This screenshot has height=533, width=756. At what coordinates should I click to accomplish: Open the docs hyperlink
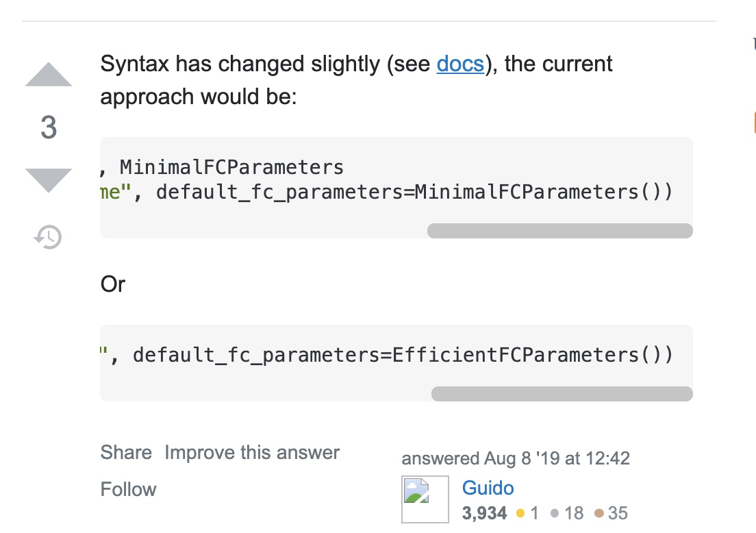(x=460, y=64)
